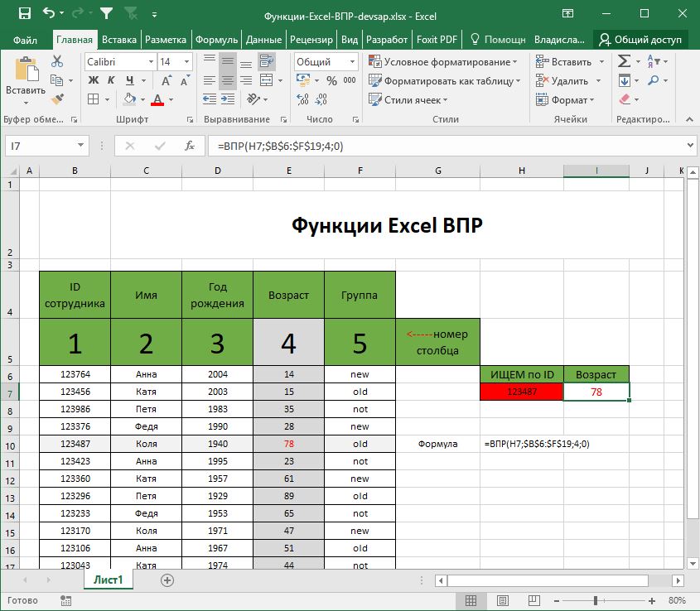This screenshot has height=611, width=700.
Task: Switch to the Вставка tab
Action: pyautogui.click(x=119, y=40)
